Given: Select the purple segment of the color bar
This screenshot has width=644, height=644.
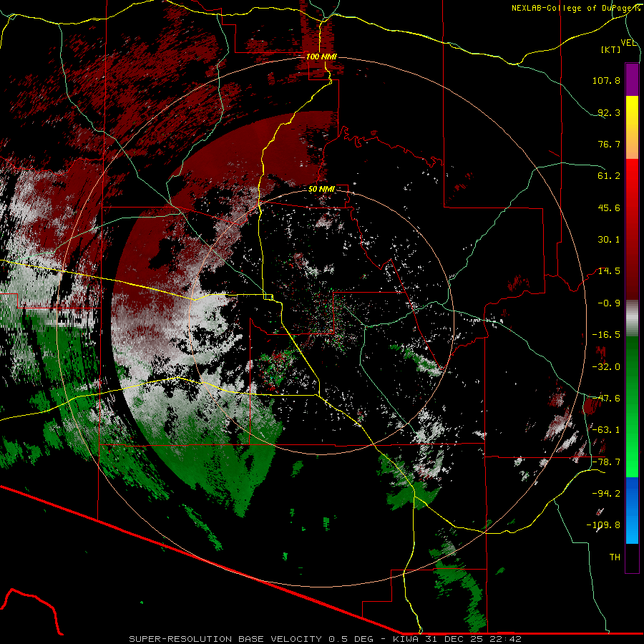Looking at the screenshot, I should tap(632, 79).
